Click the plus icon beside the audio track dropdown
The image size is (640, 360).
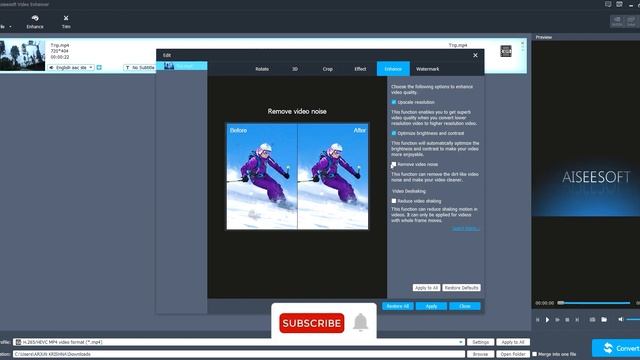[x=99, y=67]
